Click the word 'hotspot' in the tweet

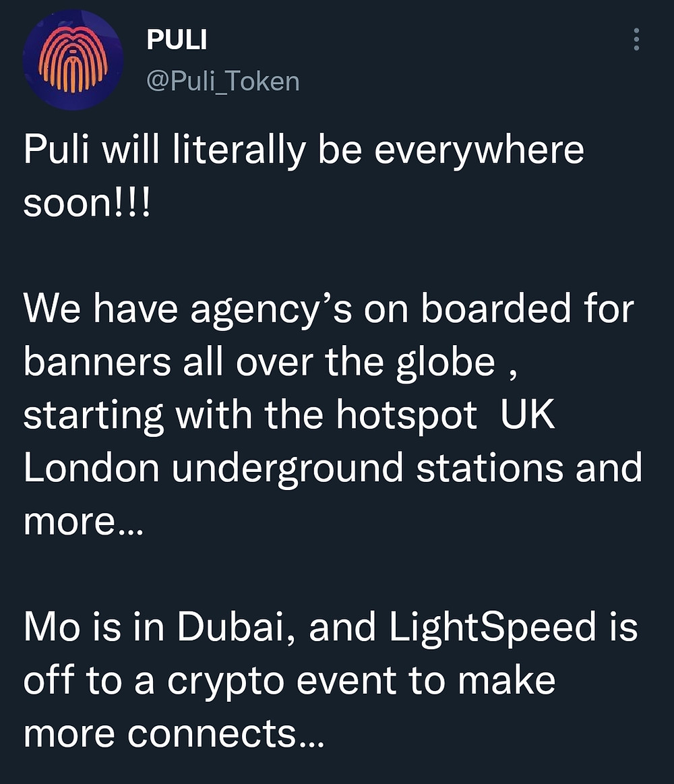[406, 415]
